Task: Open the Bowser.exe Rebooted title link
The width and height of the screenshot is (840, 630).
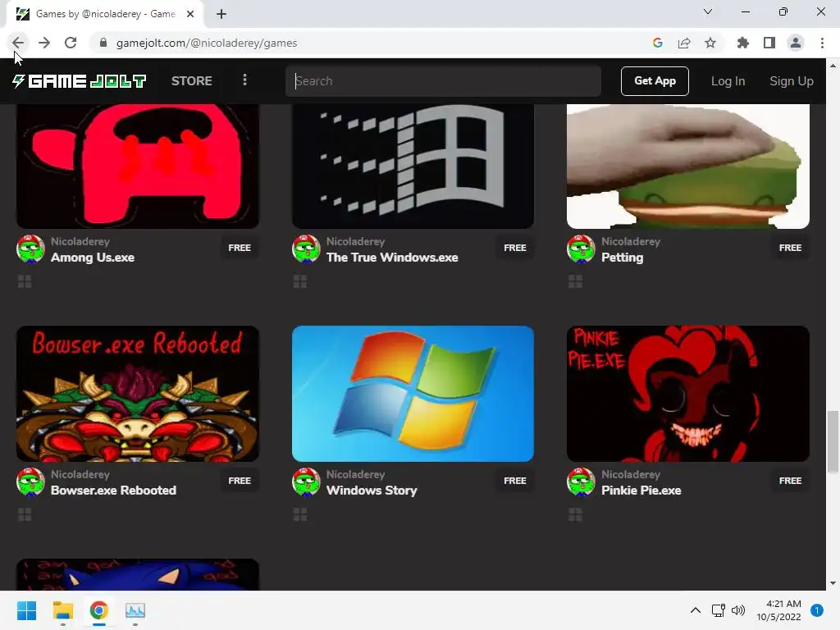Action: click(113, 491)
